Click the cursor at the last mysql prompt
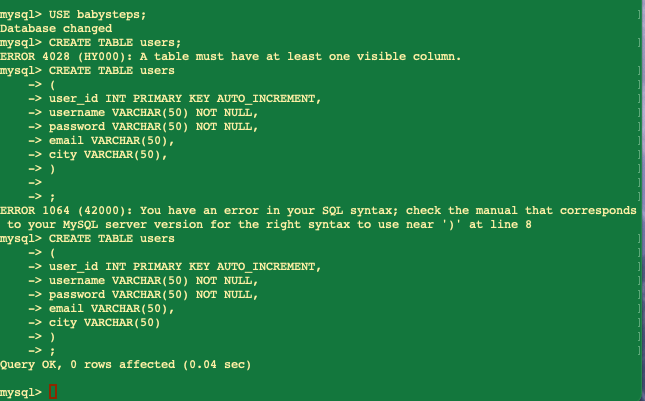645x401 pixels. (x=53, y=392)
